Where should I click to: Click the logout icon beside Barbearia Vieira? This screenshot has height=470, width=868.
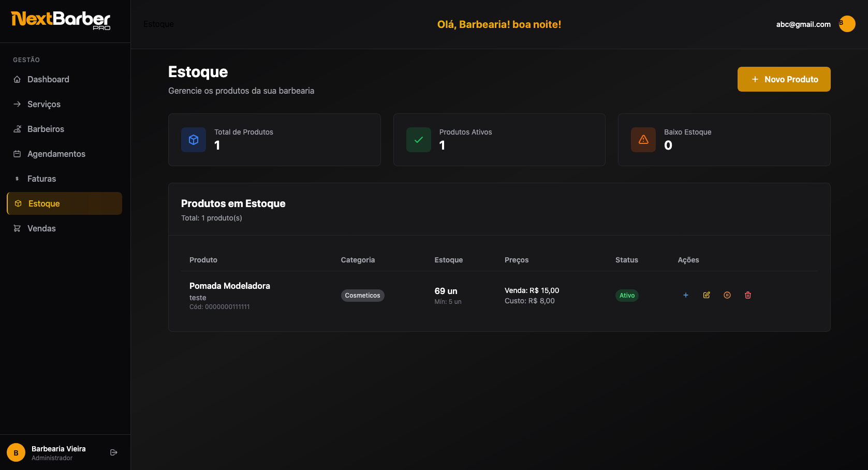[114, 452]
